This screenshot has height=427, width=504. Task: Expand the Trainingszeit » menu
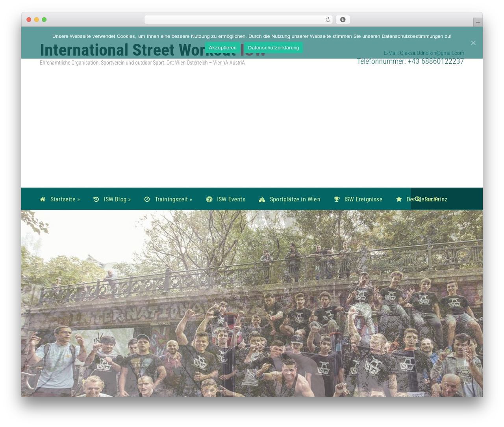click(168, 199)
